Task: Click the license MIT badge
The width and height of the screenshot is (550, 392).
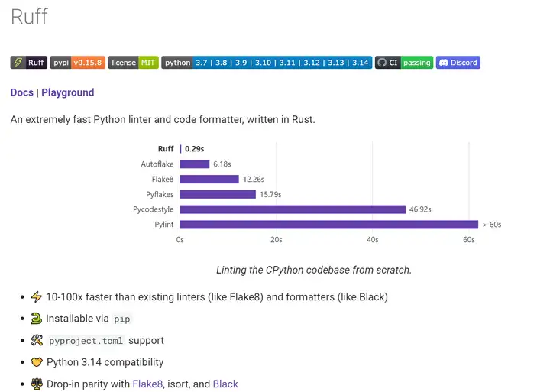Action: pyautogui.click(x=133, y=63)
